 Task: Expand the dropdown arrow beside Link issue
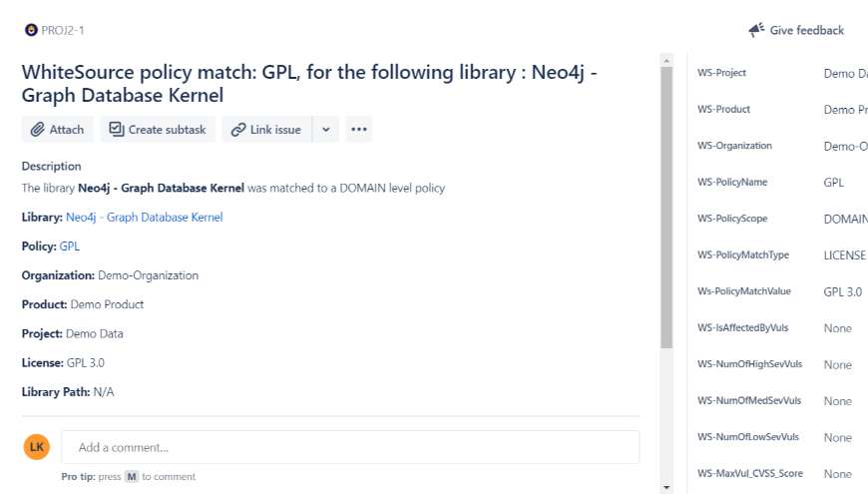[326, 129]
